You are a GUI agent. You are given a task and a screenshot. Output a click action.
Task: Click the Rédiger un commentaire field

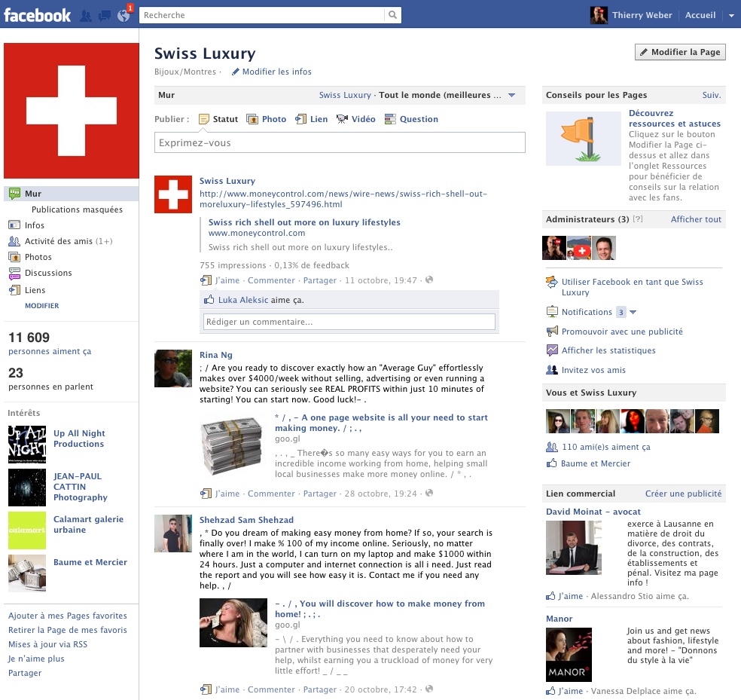tap(349, 322)
